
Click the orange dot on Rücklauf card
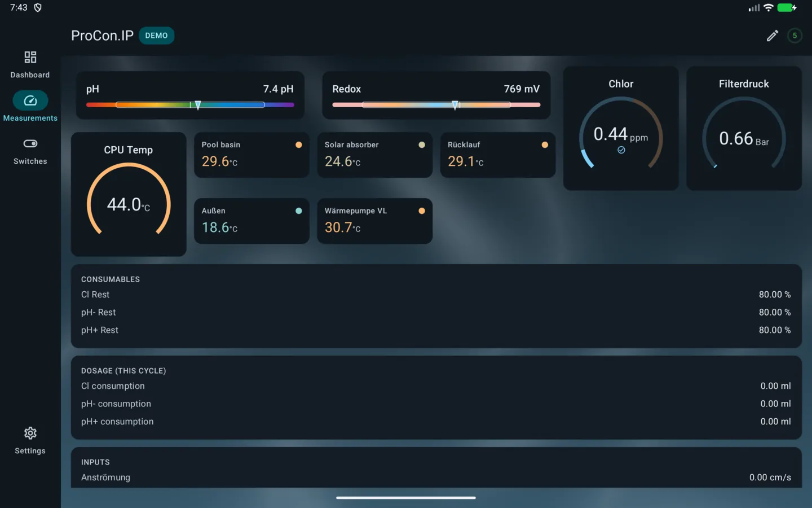click(x=545, y=145)
